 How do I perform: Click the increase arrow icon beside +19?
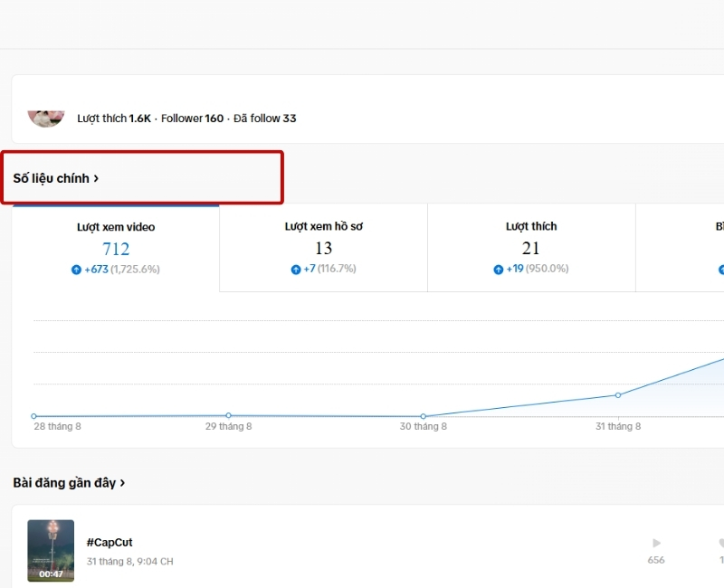(499, 270)
